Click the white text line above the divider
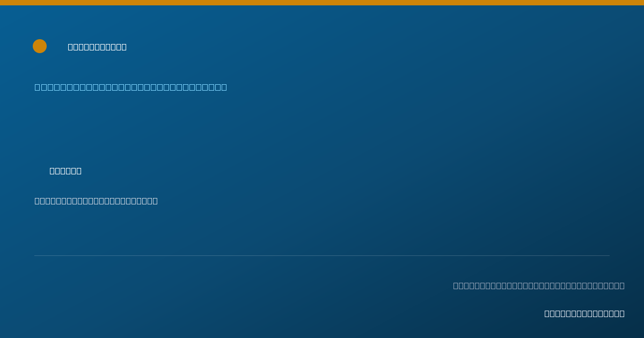Screen dimensions: 644x338 point(96,201)
